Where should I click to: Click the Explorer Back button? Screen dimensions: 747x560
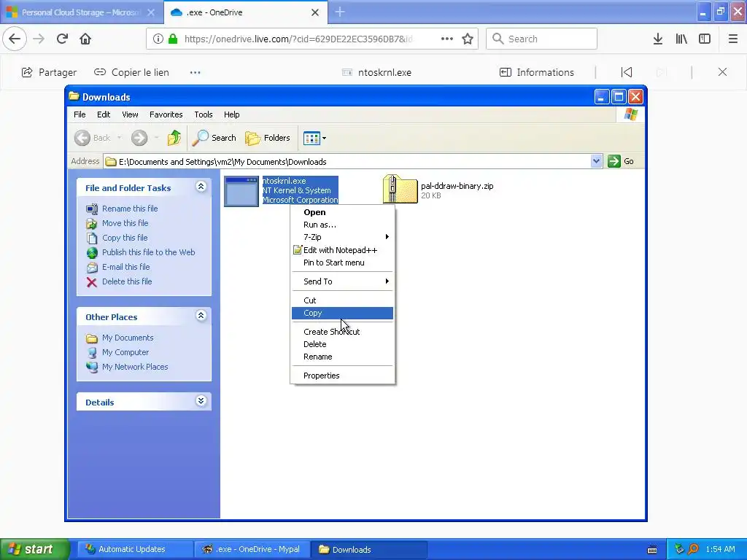pos(93,138)
